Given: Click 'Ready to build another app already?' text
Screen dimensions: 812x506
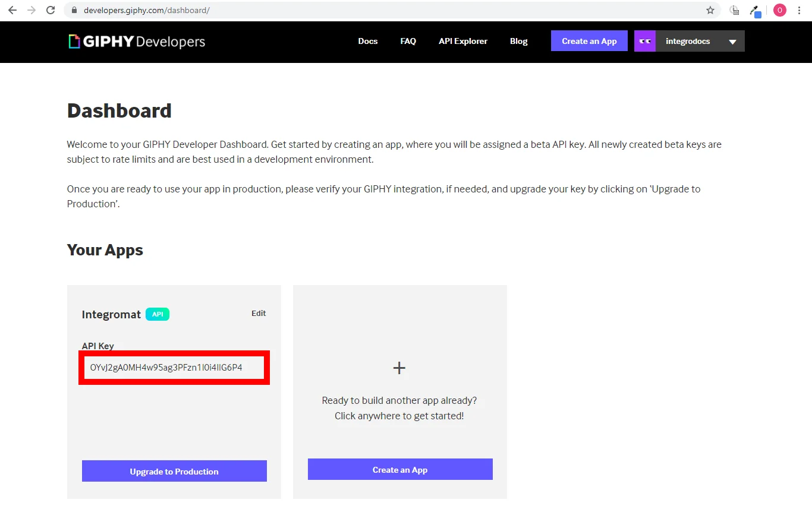Looking at the screenshot, I should click(399, 400).
